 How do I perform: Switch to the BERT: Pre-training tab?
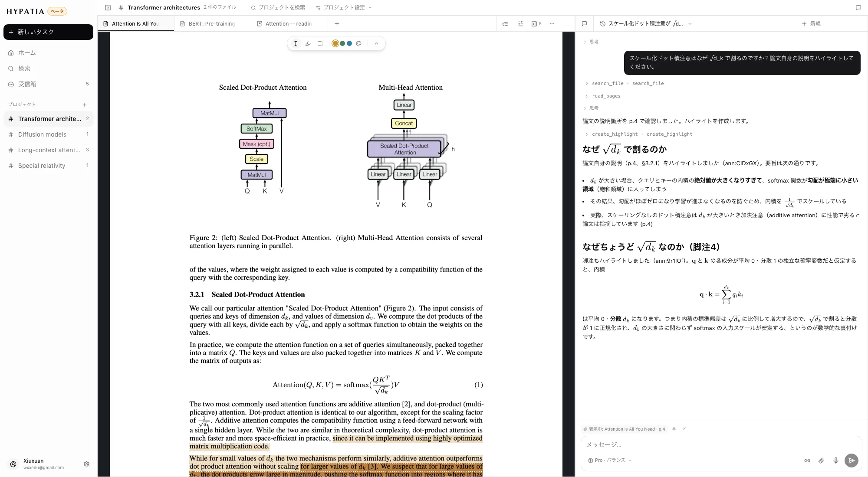pos(212,24)
